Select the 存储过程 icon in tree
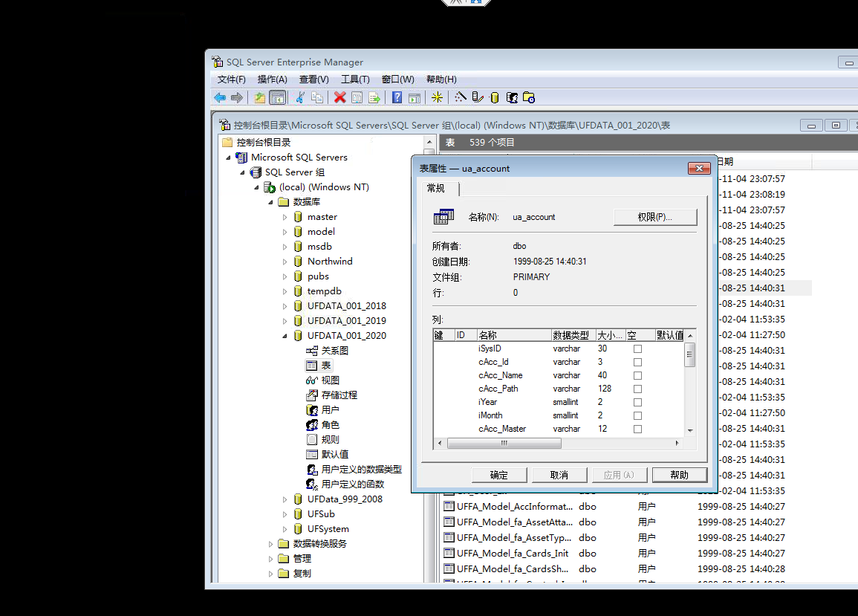Viewport: 858px width, 616px height. click(312, 395)
